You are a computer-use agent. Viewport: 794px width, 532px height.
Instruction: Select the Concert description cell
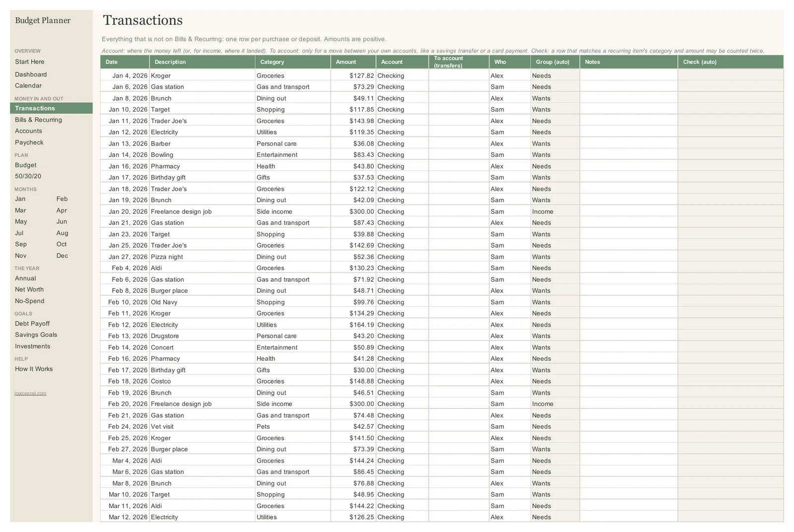[x=202, y=347]
